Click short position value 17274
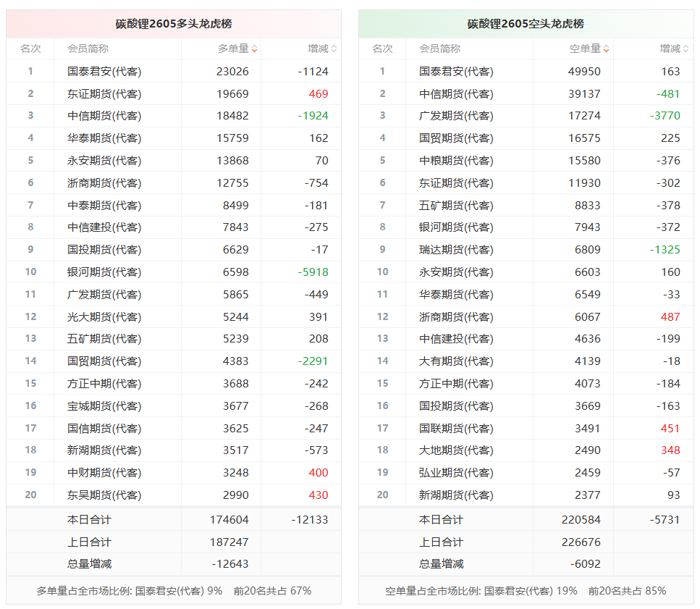Screen dimensions: 700x609 584,116
